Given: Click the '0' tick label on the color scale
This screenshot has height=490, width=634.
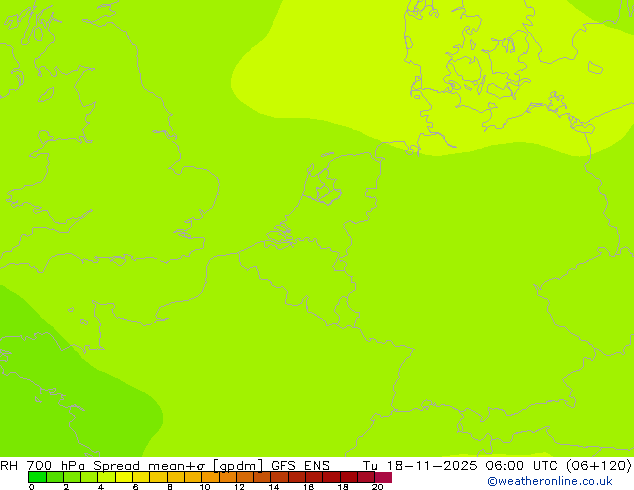Looking at the screenshot, I should (x=32, y=487).
